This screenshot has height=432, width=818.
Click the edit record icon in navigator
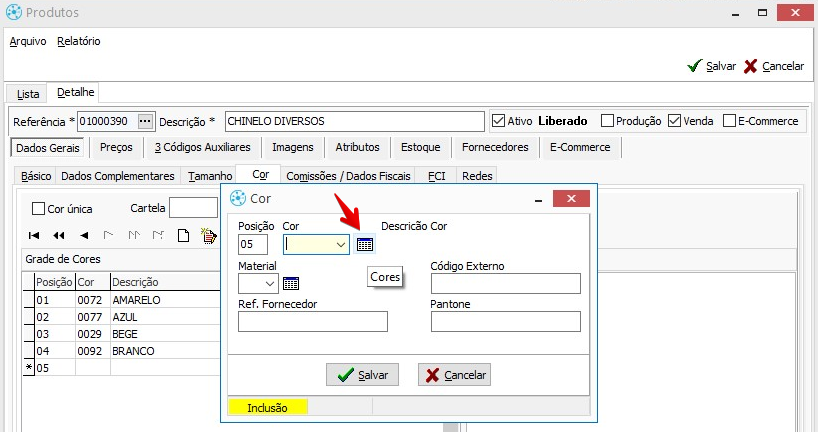(x=208, y=236)
